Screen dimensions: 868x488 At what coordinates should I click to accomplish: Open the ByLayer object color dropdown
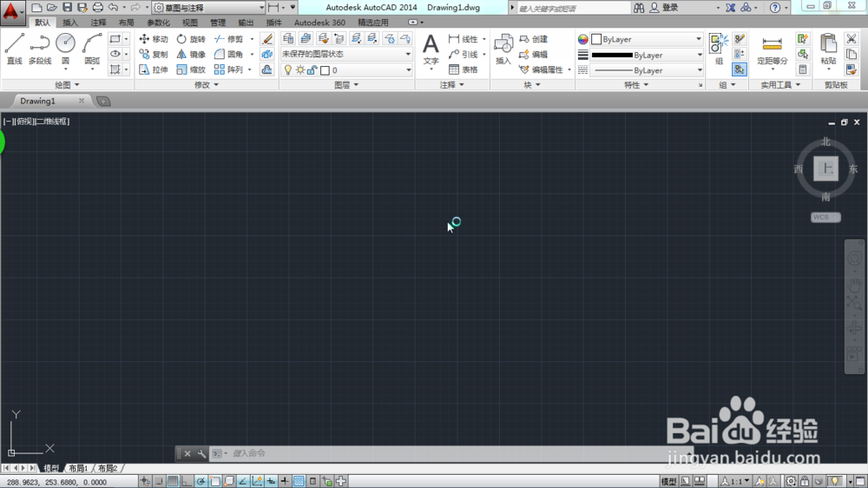point(647,39)
